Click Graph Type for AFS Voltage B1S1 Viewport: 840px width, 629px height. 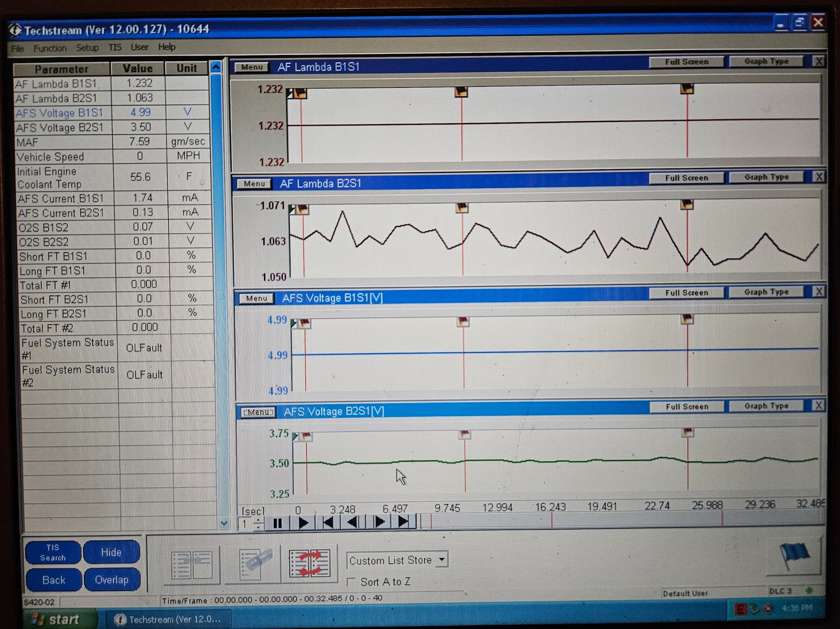click(x=766, y=292)
